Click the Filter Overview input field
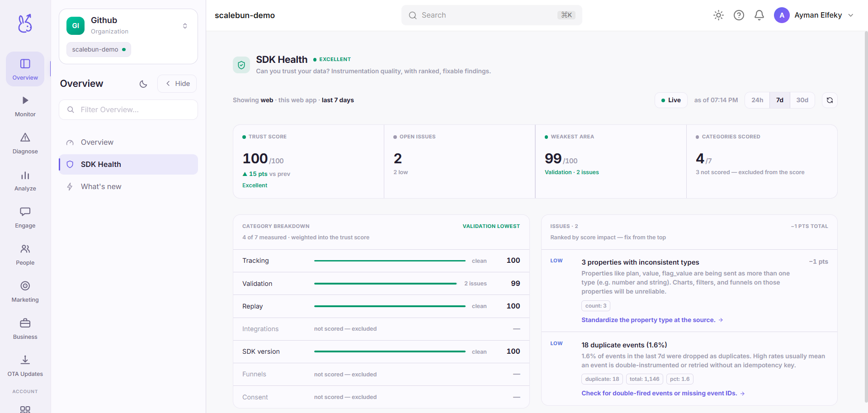868x413 pixels. (x=128, y=109)
